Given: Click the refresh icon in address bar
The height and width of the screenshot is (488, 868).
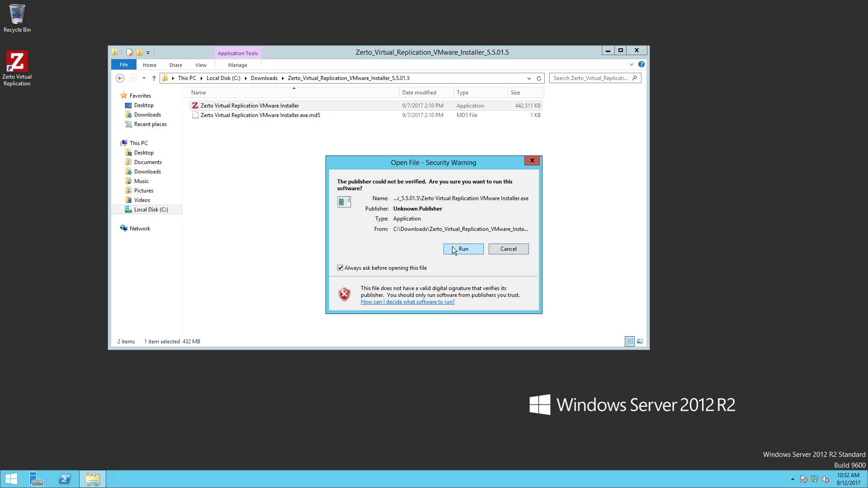Looking at the screenshot, I should (539, 78).
